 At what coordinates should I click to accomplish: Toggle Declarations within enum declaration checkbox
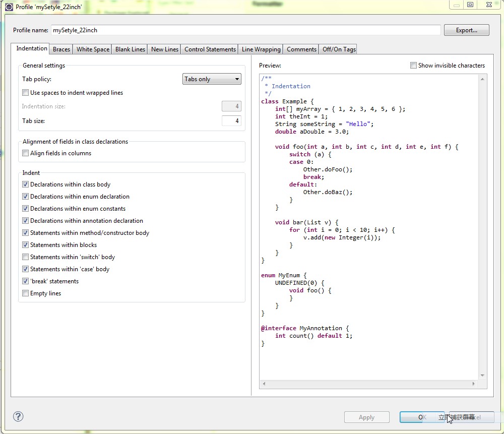click(x=25, y=197)
